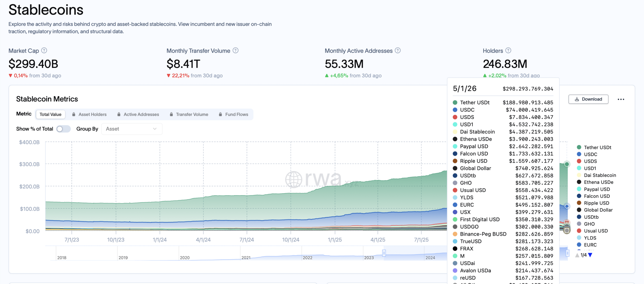Hide Usual USD in chart legend

click(x=592, y=231)
